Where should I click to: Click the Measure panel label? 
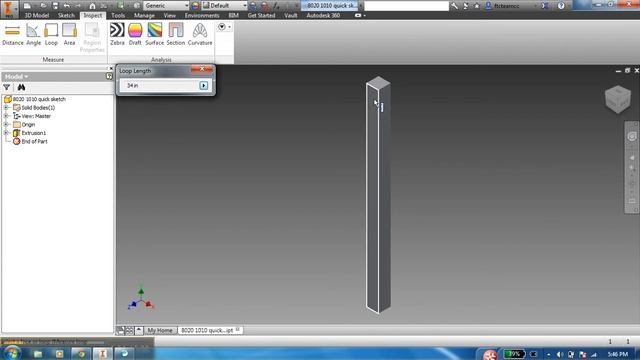[53, 60]
